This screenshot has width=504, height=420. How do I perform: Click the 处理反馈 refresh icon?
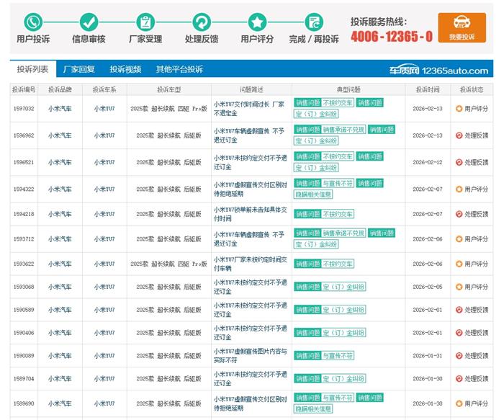click(201, 22)
